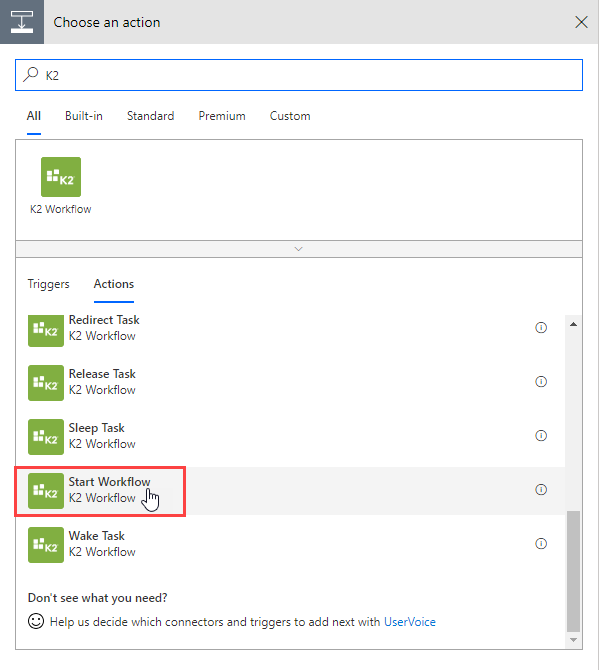Select the Wake Task action
599x670 pixels.
pos(290,545)
